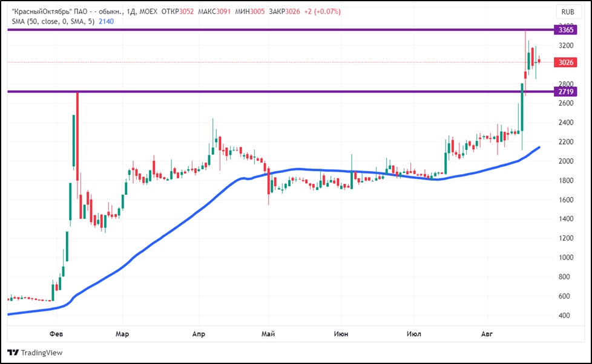The height and width of the screenshot is (364, 592).
Task: Click the 2719 purple price label
Action: point(567,92)
